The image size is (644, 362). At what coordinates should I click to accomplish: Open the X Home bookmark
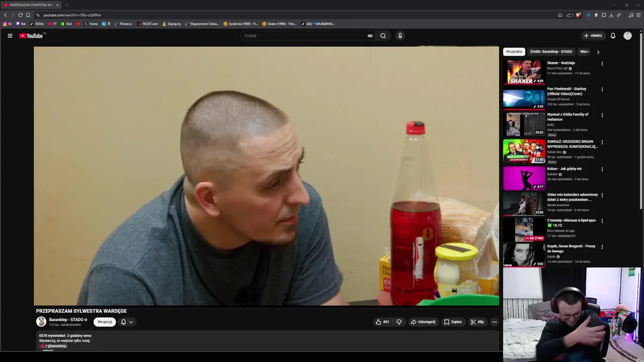91,24
